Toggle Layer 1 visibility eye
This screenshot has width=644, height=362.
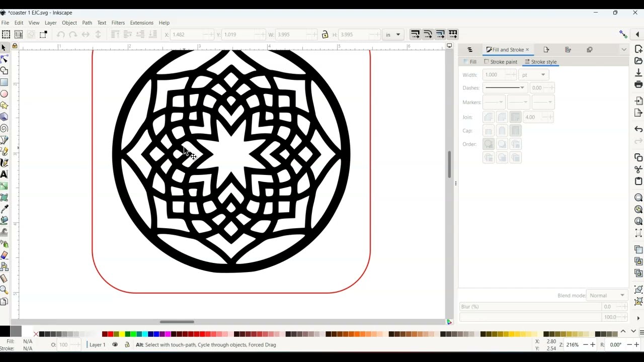115,345
